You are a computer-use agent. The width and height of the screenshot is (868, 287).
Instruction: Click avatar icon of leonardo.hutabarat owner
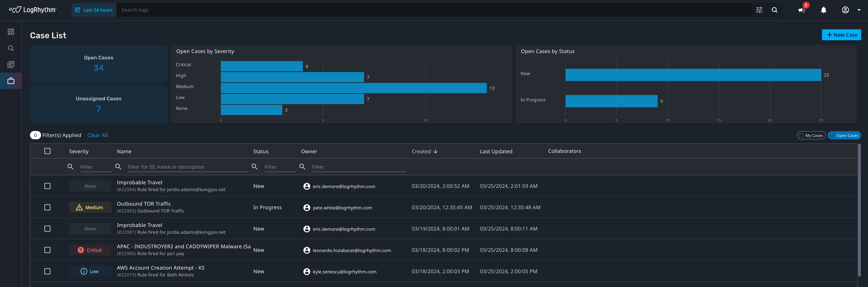[x=307, y=250]
